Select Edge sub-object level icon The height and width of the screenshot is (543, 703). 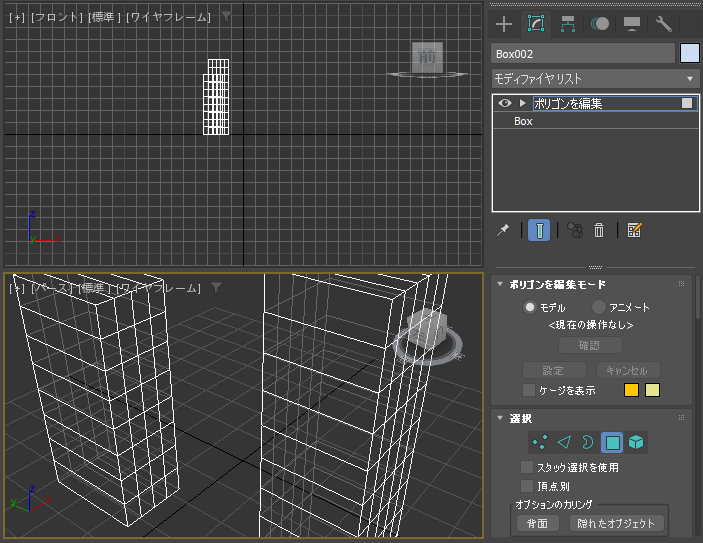[564, 443]
